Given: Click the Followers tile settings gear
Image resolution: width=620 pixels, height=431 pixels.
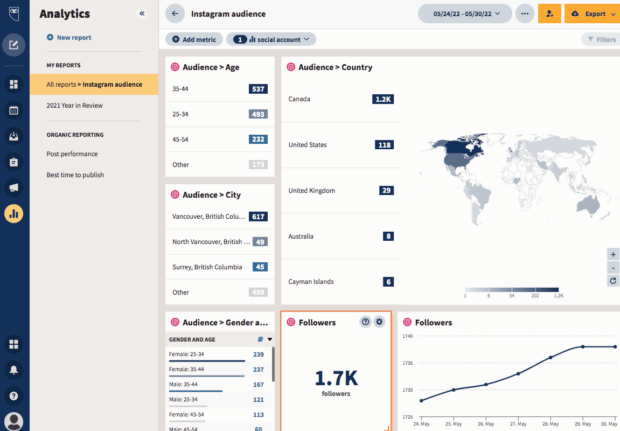Looking at the screenshot, I should click(379, 322).
